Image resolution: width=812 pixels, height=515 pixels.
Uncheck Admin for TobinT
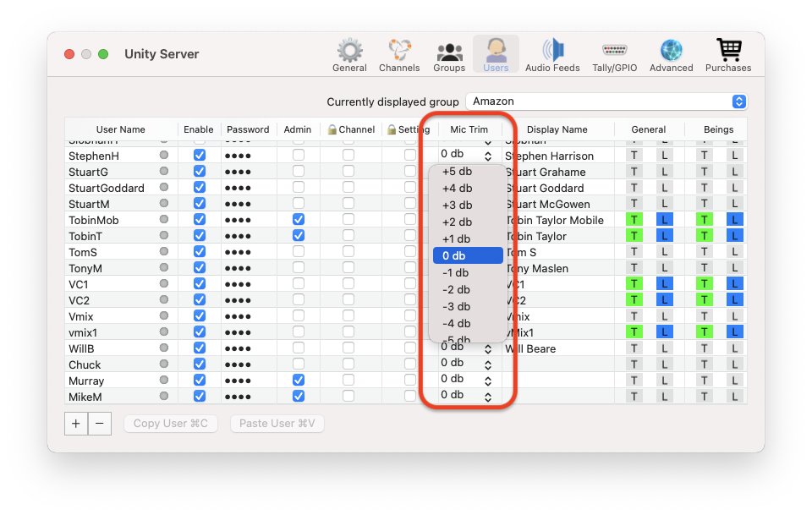click(x=299, y=235)
